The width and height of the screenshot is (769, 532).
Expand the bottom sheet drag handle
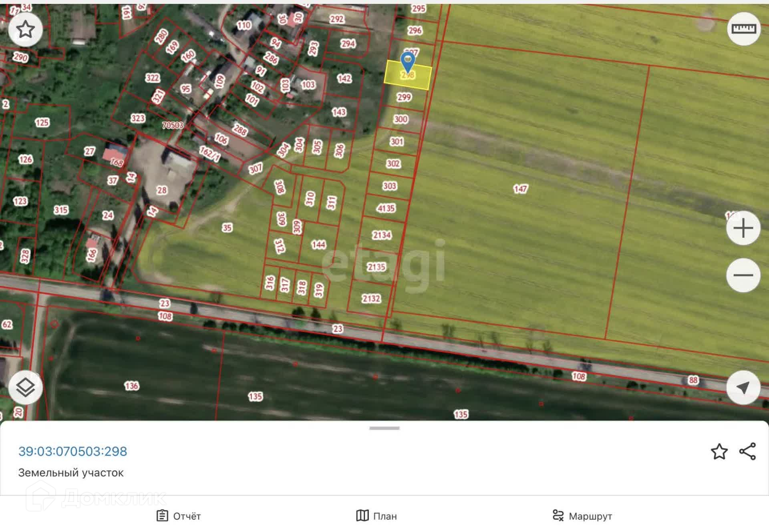coord(384,428)
